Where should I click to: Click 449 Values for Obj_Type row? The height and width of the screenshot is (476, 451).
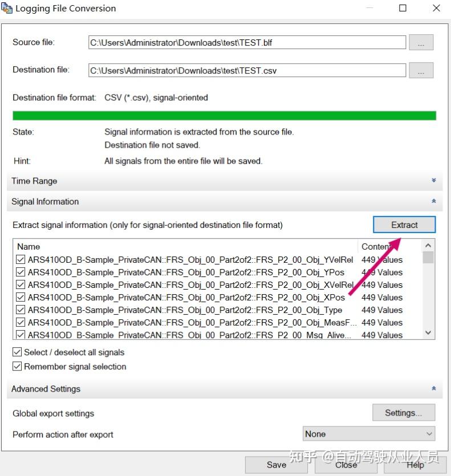(382, 310)
